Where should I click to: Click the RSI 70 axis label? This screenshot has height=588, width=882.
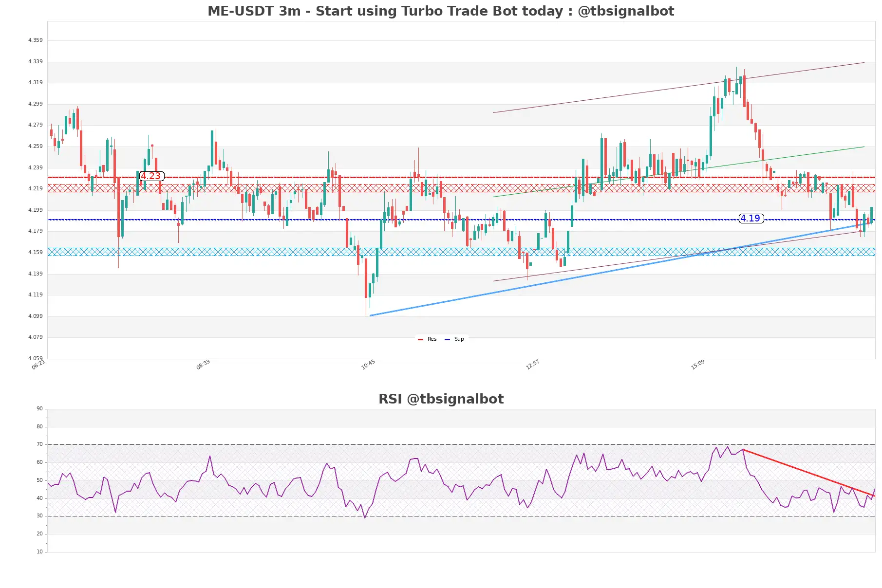click(x=39, y=444)
